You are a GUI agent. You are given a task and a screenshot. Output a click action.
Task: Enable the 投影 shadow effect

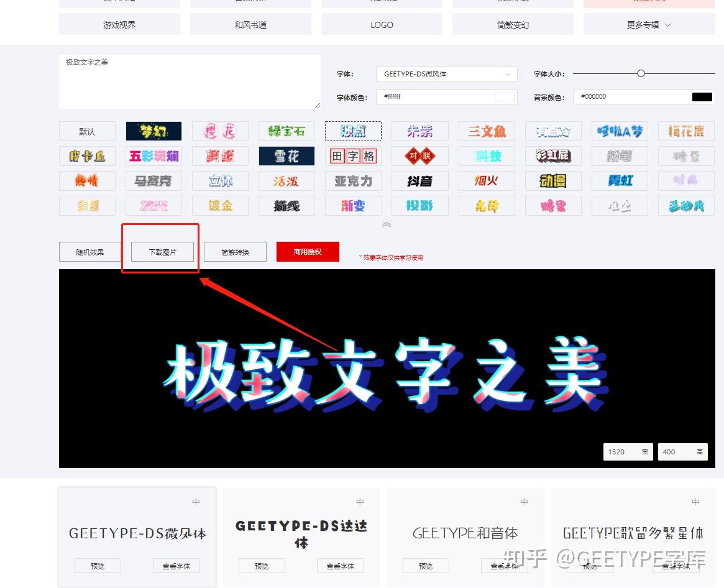(x=419, y=205)
